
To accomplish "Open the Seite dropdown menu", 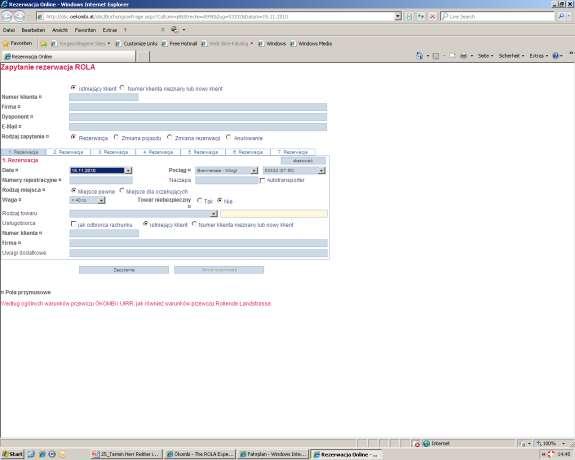I will coord(486,56).
